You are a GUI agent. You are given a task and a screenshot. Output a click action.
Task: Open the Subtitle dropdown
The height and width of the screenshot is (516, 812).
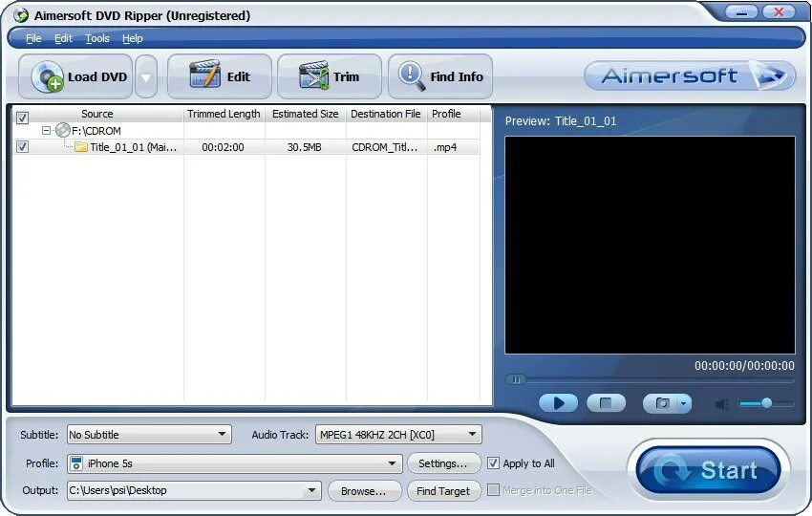coord(149,434)
